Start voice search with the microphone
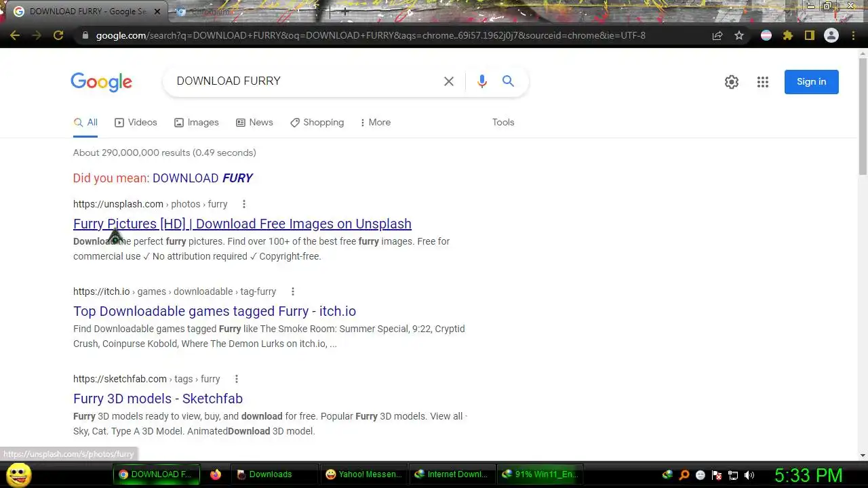This screenshot has height=488, width=868. tap(481, 81)
